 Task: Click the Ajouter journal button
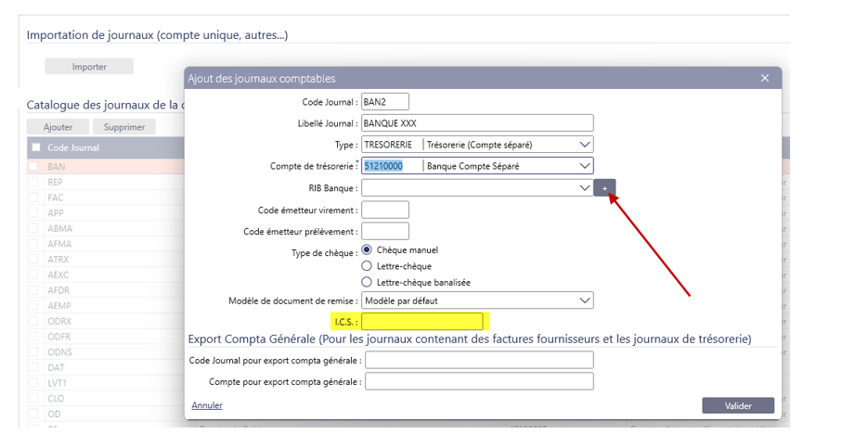click(58, 127)
